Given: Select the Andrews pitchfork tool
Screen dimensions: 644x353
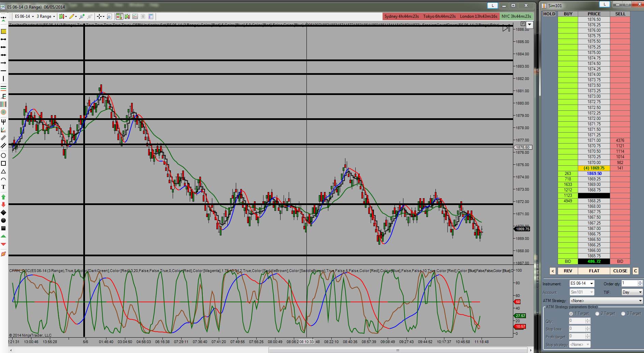Looking at the screenshot, I should pos(3,121).
